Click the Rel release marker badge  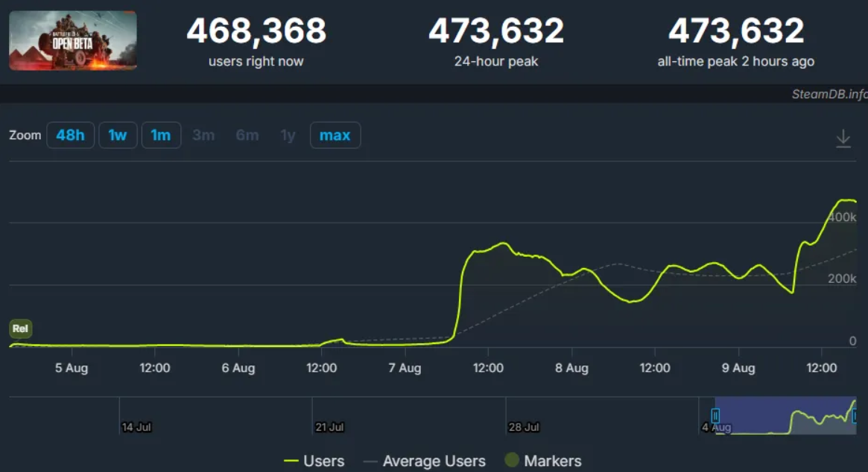tap(20, 328)
